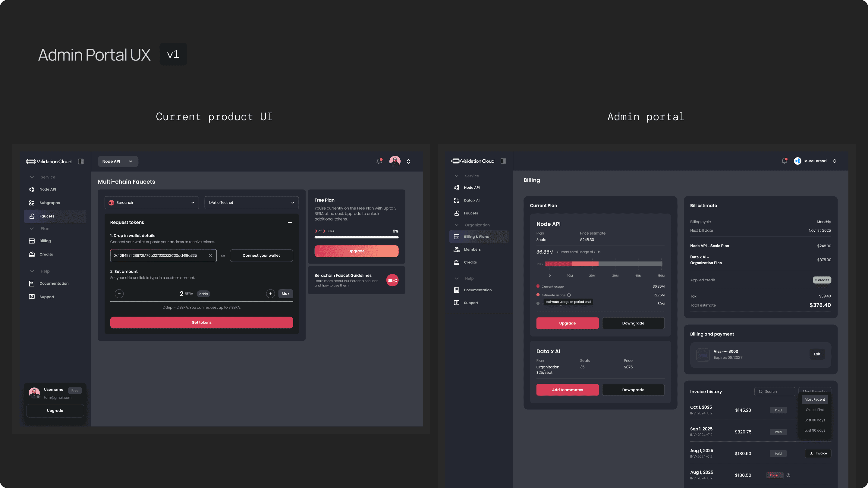The height and width of the screenshot is (488, 868).
Task: Click the Estimate usage info icon
Action: (x=569, y=295)
